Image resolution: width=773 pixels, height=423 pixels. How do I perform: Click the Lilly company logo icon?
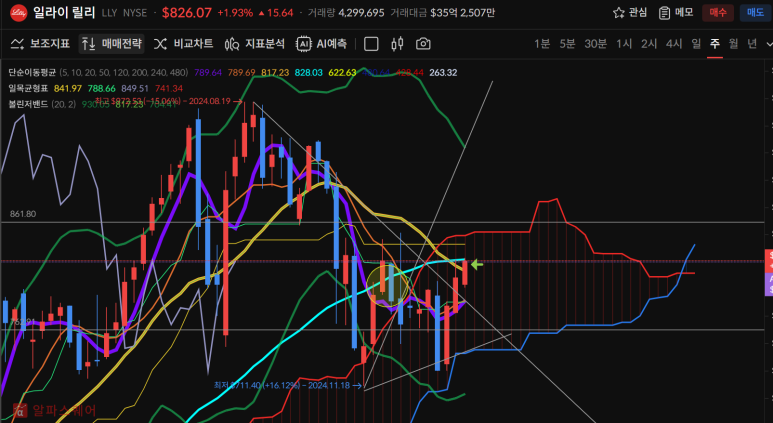coord(19,13)
